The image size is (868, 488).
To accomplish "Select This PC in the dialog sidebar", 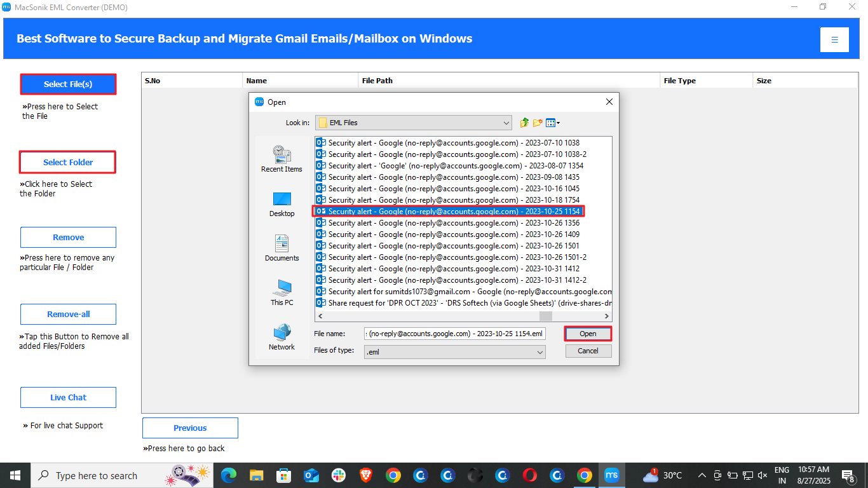I will [x=281, y=292].
